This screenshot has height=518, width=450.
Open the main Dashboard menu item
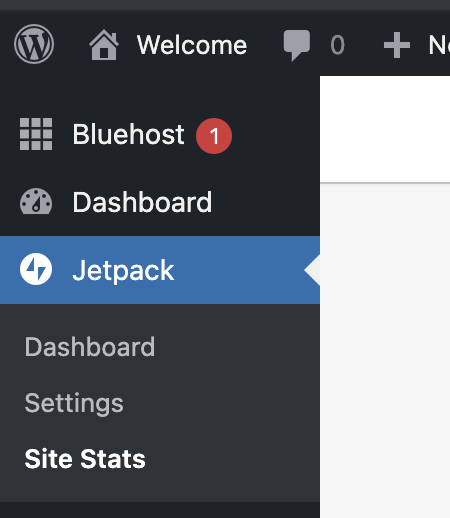160,202
